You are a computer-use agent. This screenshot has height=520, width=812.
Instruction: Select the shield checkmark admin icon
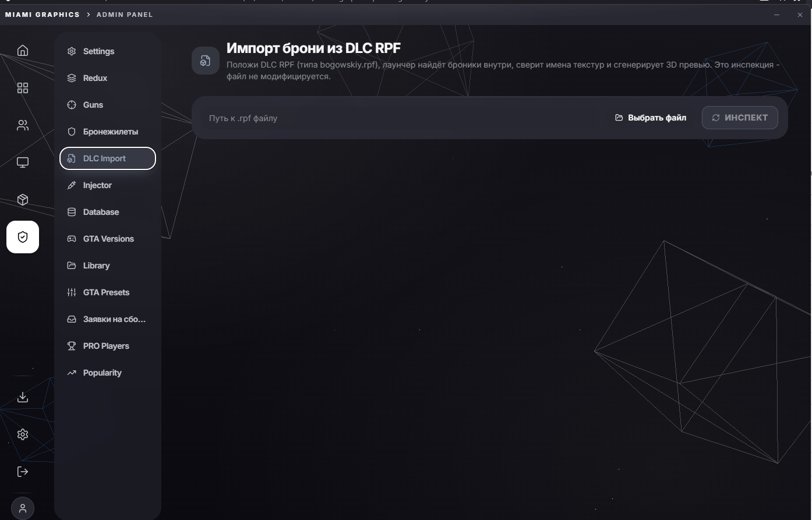(23, 237)
